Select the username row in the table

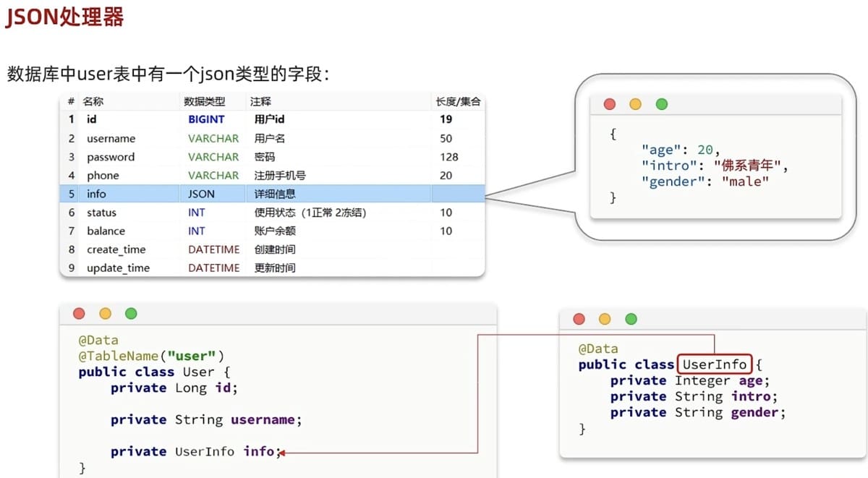[272, 138]
